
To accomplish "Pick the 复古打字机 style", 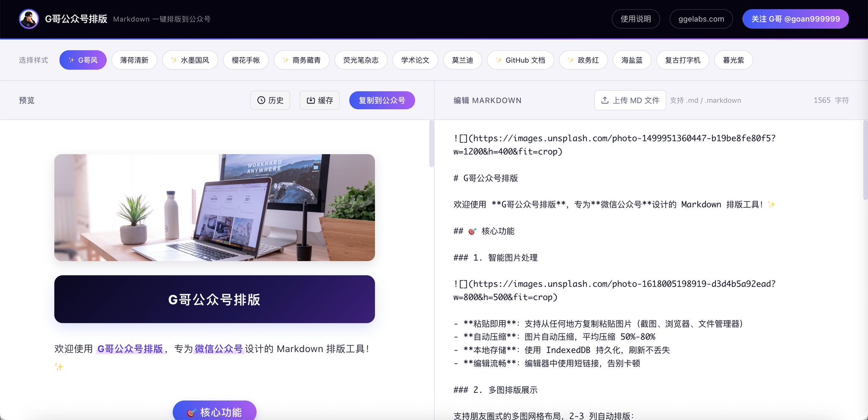I will [683, 60].
